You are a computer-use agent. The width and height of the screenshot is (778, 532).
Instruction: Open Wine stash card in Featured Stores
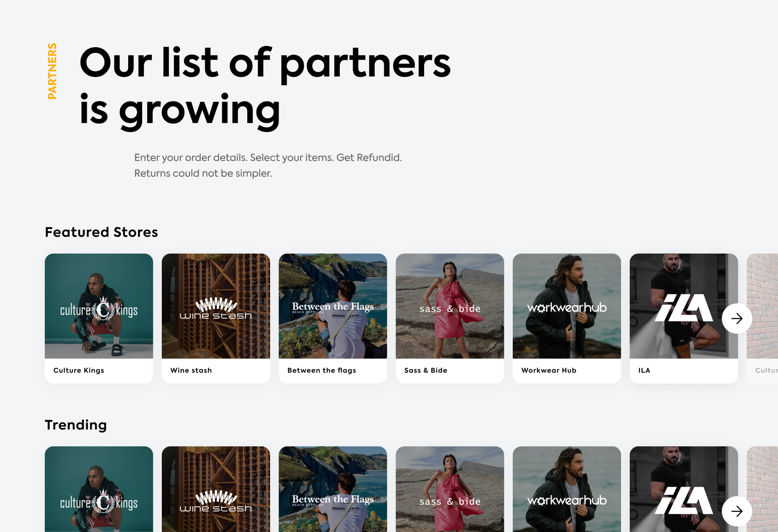(x=216, y=319)
